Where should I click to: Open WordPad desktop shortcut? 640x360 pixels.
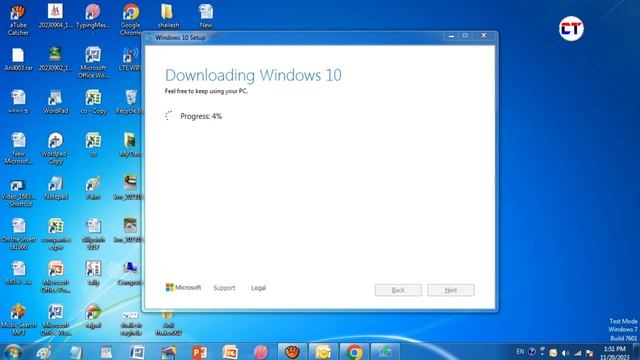(56, 102)
